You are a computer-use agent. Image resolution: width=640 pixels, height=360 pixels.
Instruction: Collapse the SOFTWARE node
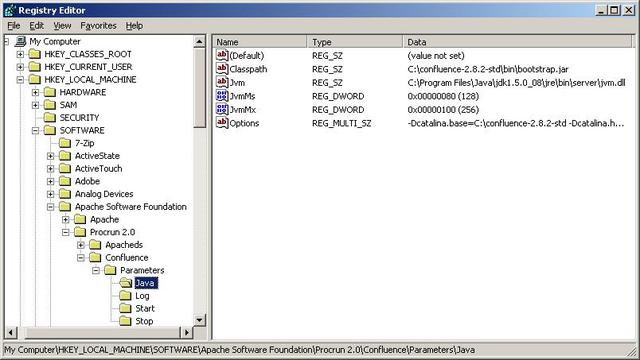[x=36, y=131]
